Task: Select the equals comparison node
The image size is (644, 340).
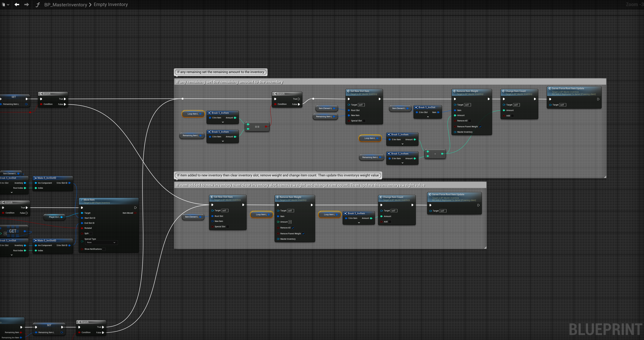Action: [257, 127]
